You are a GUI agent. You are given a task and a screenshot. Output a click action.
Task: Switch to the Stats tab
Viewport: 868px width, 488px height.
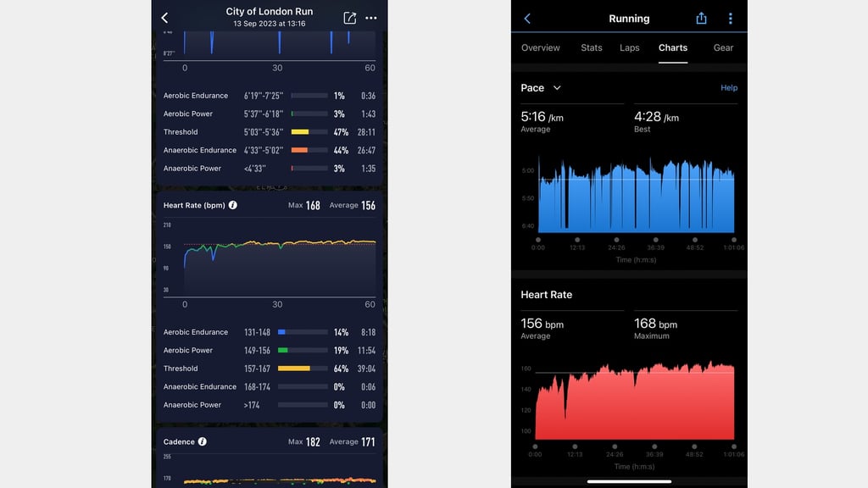(591, 47)
